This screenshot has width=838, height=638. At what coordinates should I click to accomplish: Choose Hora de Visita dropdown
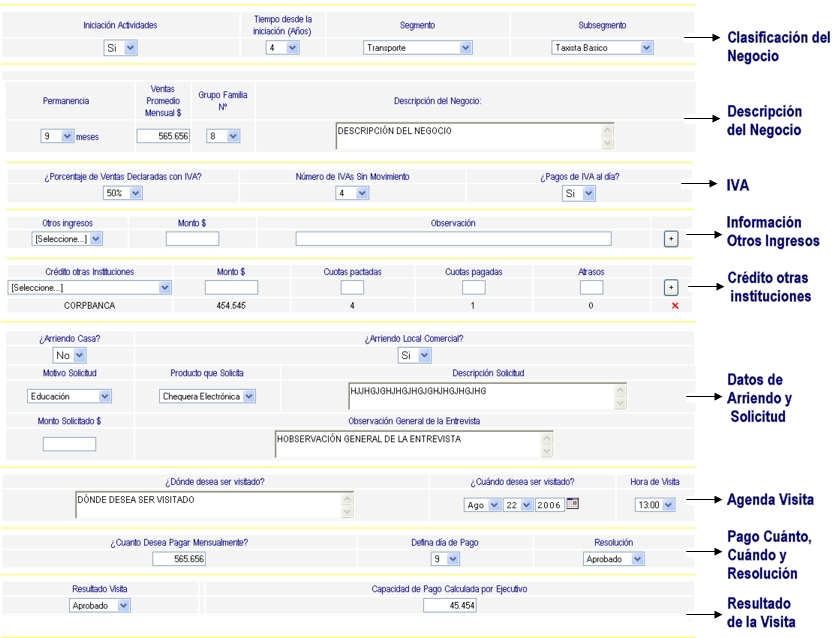click(657, 505)
